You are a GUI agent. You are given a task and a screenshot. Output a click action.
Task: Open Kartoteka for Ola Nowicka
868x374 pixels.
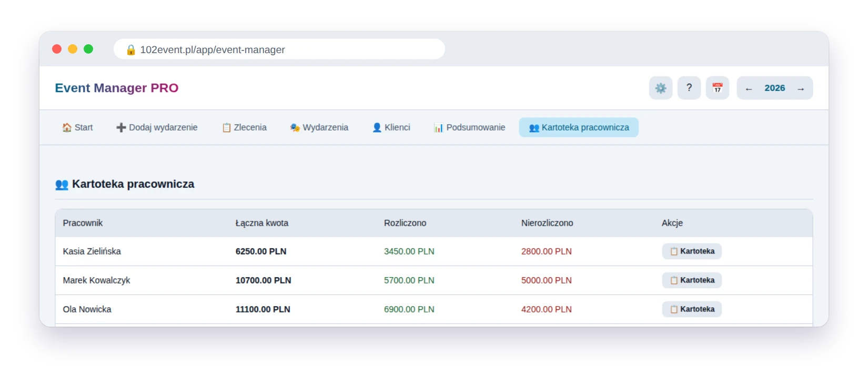tap(692, 309)
